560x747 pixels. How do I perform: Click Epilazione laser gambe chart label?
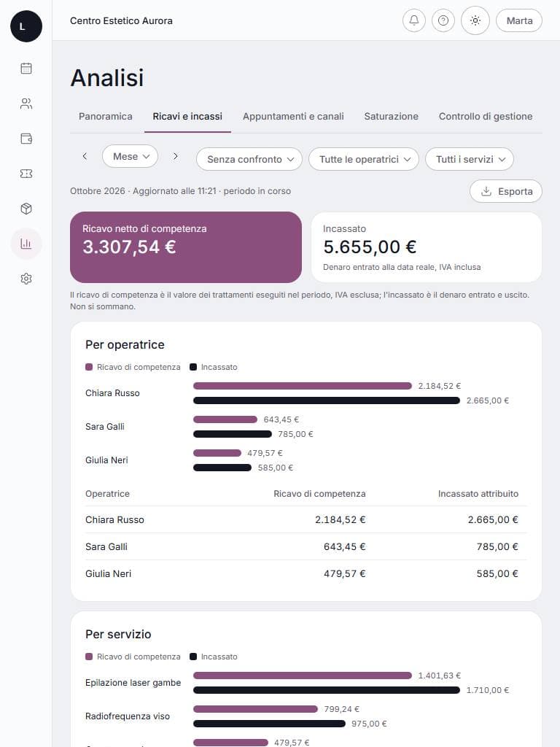[133, 683]
